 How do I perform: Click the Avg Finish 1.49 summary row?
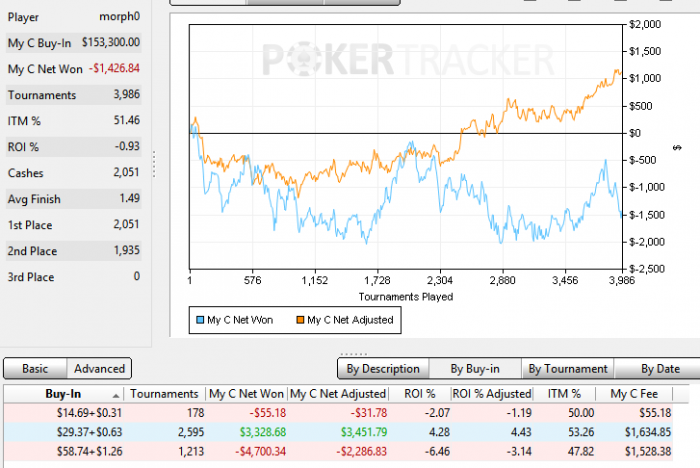point(74,199)
